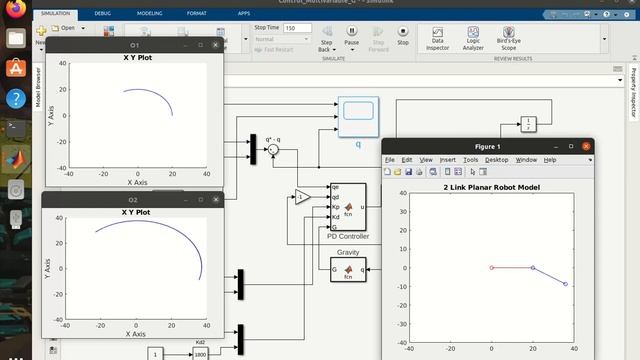
Task: Open Terminal from the Ubuntu dock
Action: (x=16, y=128)
